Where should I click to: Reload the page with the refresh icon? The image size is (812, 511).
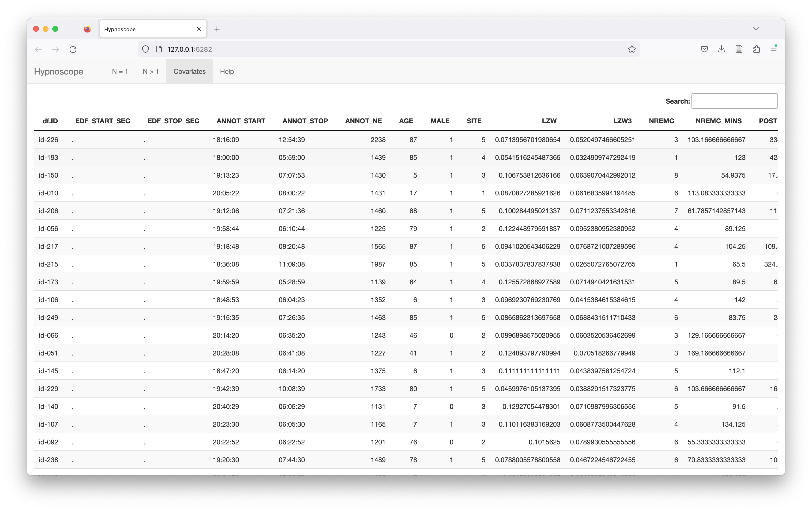tap(73, 49)
